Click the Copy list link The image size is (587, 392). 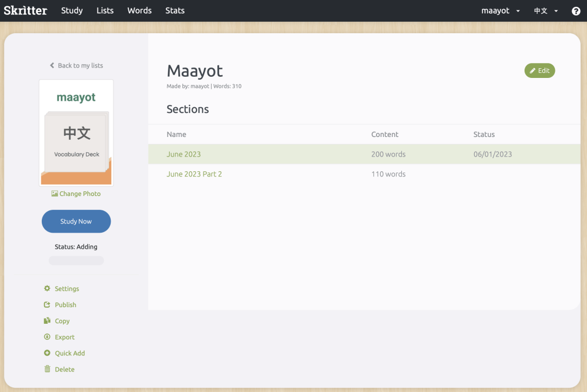click(62, 321)
